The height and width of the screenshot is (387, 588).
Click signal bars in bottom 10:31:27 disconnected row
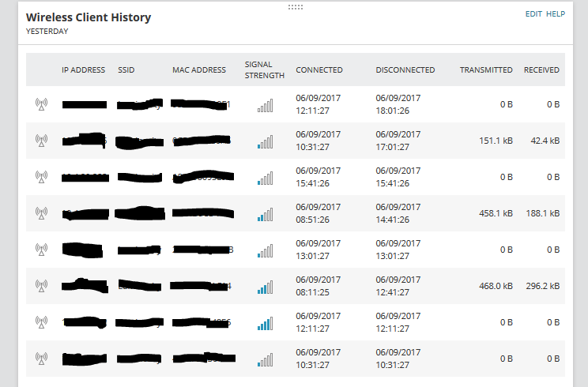(x=265, y=360)
